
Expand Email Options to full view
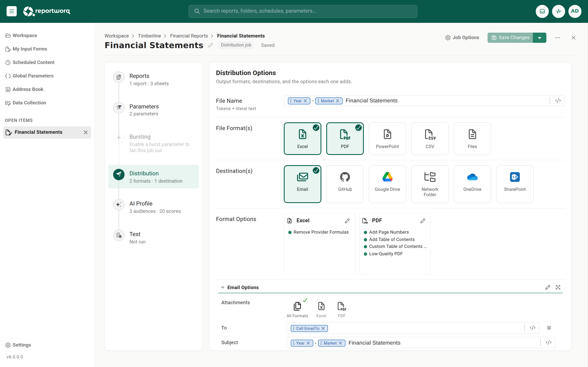(558, 287)
